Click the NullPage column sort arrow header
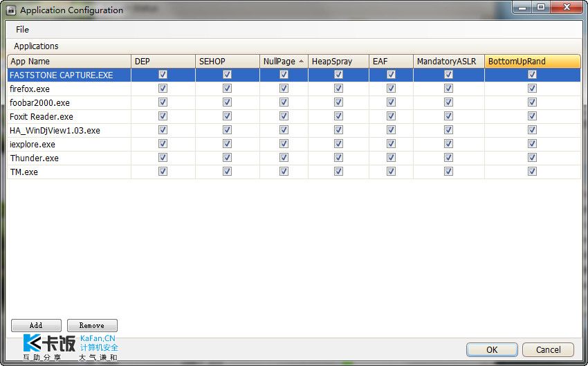This screenshot has width=588, height=366. pyautogui.click(x=284, y=62)
